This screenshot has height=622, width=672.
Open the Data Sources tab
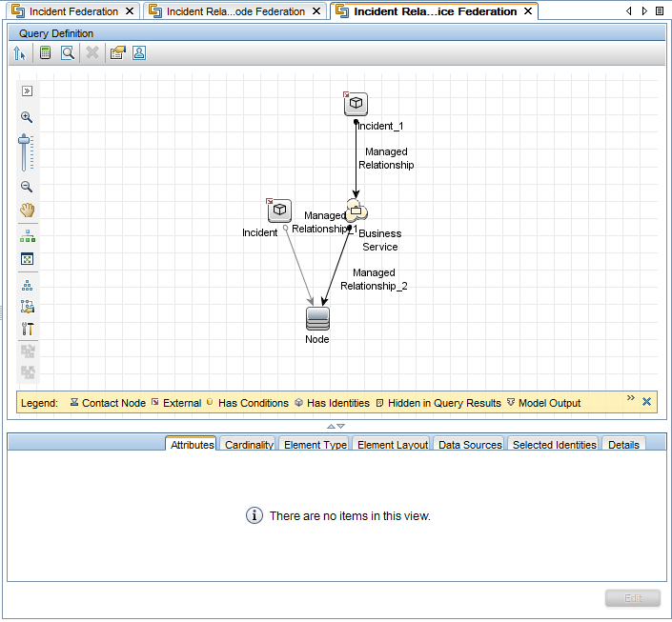[470, 445]
